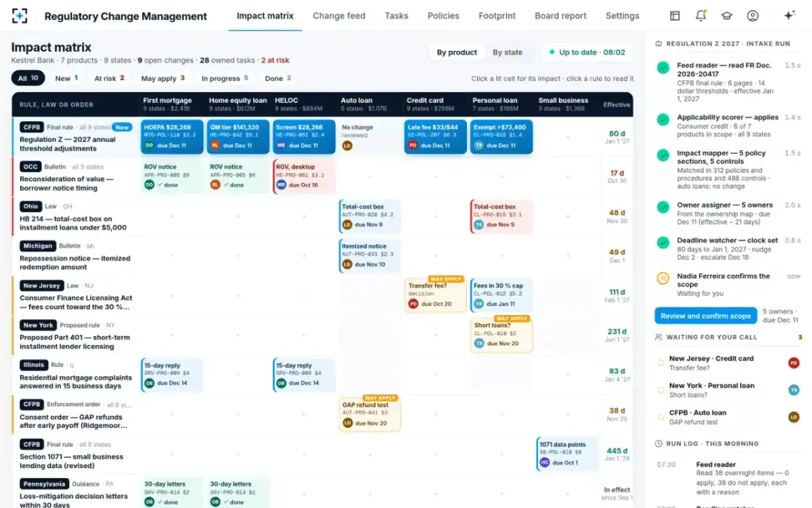Open the CFPB Auto loan waiting item

point(729,417)
